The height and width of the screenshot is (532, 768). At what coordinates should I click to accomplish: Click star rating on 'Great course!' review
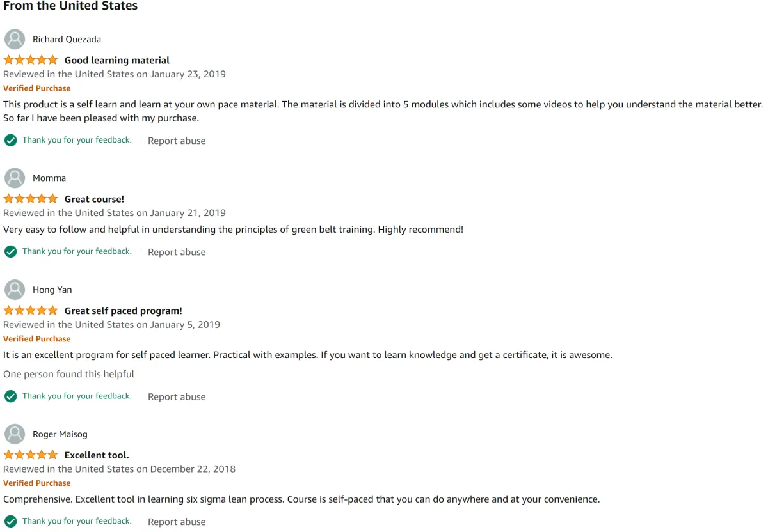point(31,199)
